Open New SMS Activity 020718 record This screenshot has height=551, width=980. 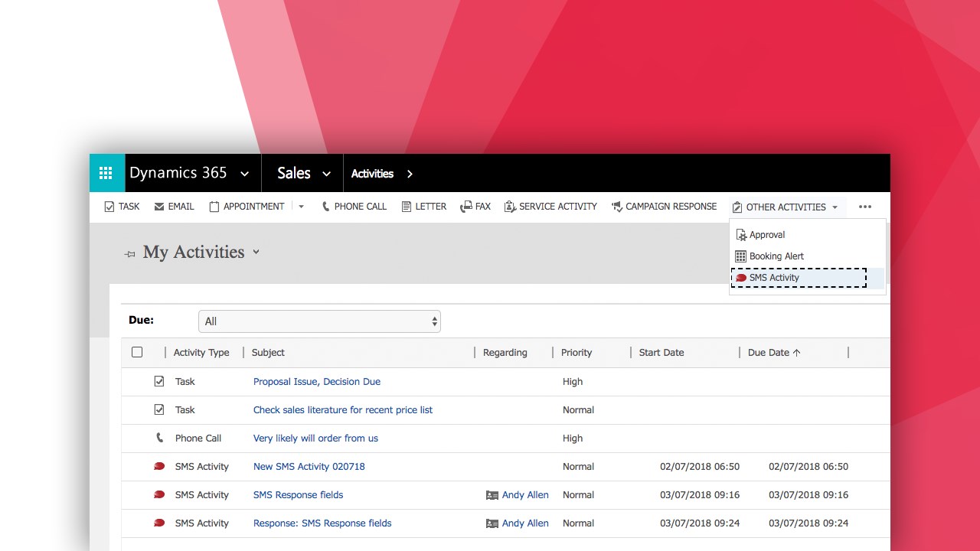coord(309,466)
